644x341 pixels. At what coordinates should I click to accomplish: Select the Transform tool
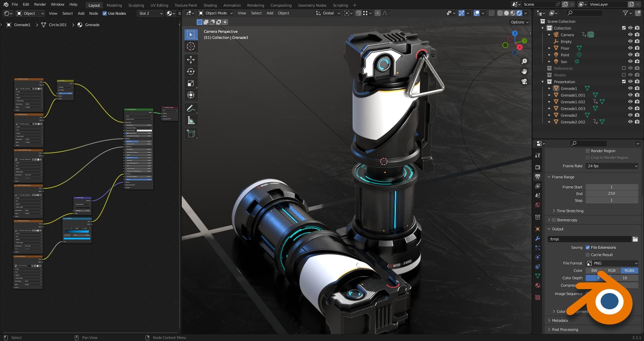click(191, 95)
